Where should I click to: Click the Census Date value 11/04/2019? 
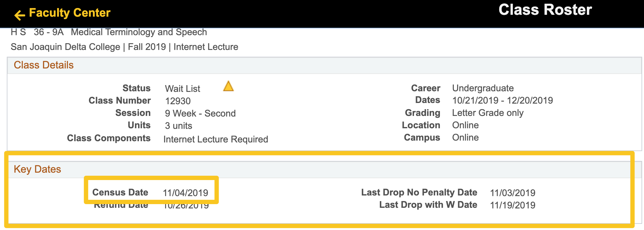coord(185,193)
